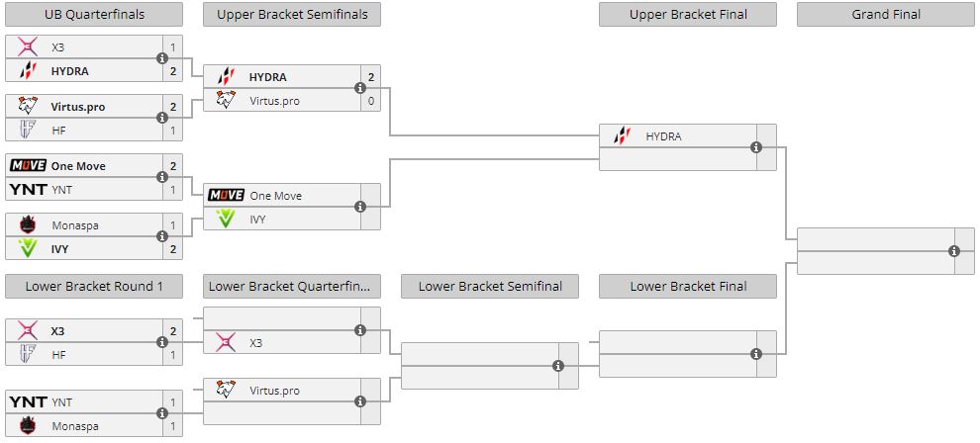980x443 pixels.
Task: Show info for One Move vs IVY semifinal
Action: point(360,207)
